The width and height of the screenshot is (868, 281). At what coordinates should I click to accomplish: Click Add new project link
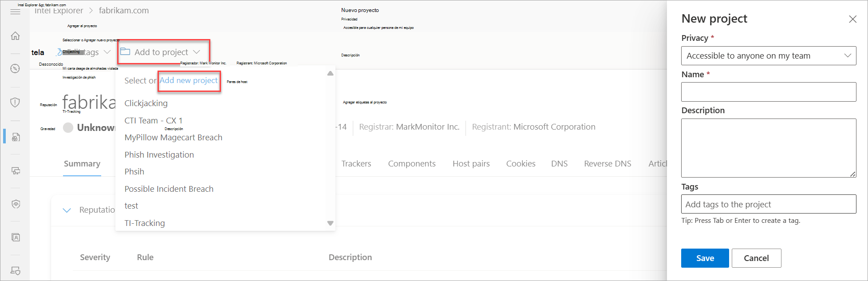pos(189,80)
